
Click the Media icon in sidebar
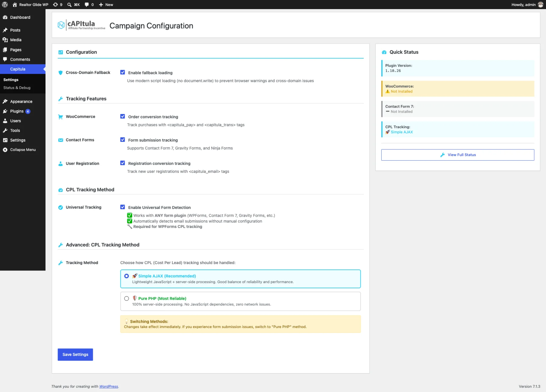coord(5,40)
